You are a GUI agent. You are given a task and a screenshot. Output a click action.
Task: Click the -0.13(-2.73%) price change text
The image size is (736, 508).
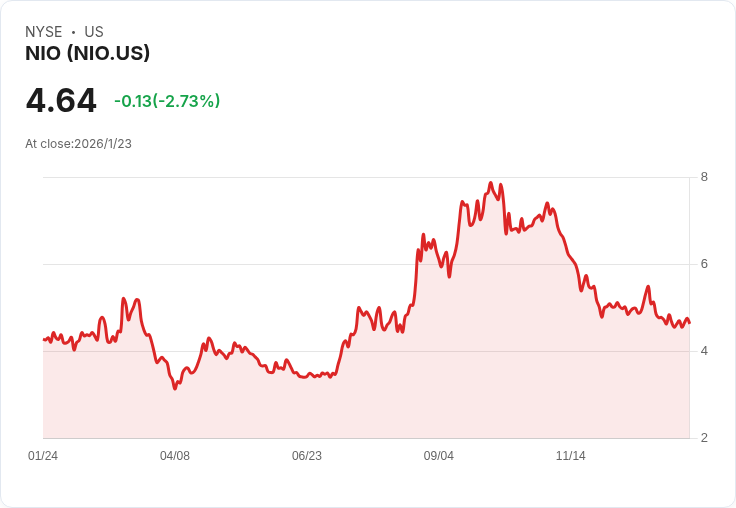coord(167,101)
